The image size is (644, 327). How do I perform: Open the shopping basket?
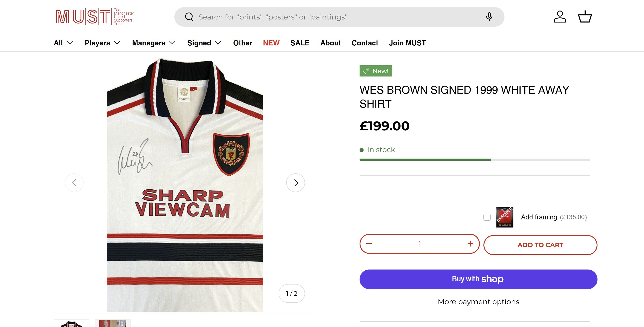tap(585, 17)
